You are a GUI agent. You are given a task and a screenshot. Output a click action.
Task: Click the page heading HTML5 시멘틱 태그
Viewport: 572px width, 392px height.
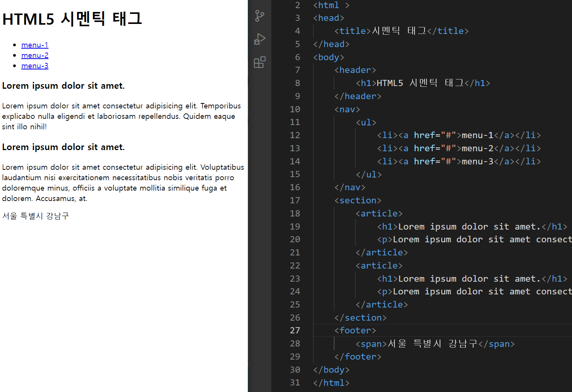pos(72,19)
